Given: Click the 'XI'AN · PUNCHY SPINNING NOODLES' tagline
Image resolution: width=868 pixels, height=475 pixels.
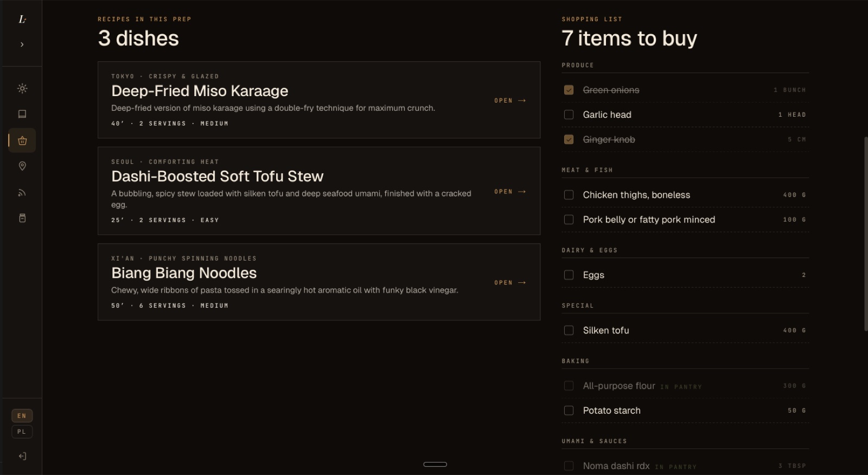Looking at the screenshot, I should (x=184, y=258).
